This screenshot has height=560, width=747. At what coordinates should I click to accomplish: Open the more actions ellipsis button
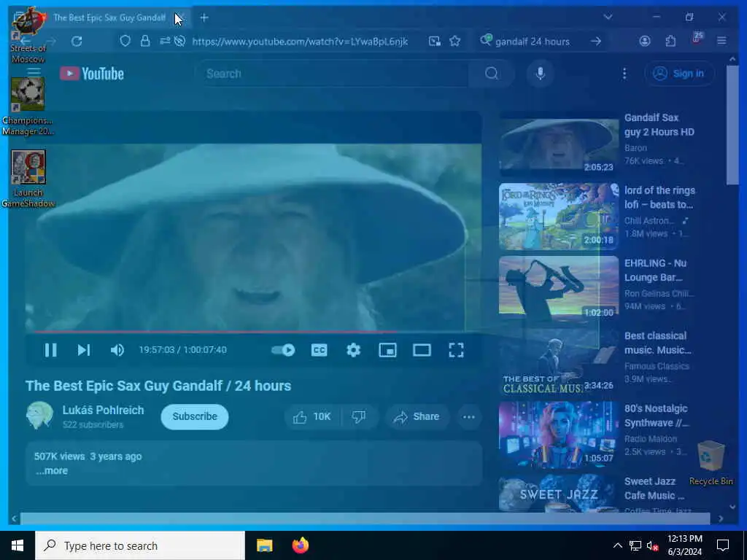click(x=469, y=416)
